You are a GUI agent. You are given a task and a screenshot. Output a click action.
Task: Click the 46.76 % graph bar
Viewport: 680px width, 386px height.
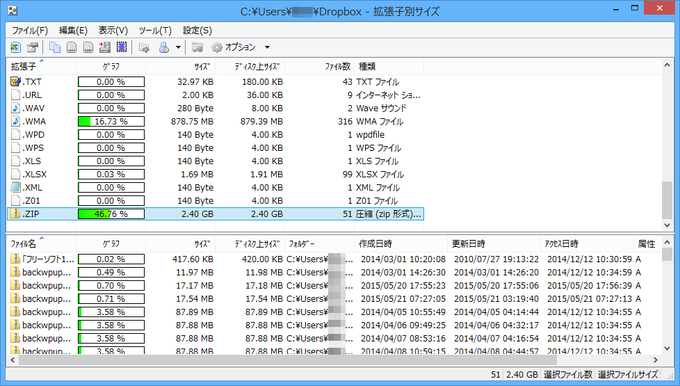coord(111,214)
